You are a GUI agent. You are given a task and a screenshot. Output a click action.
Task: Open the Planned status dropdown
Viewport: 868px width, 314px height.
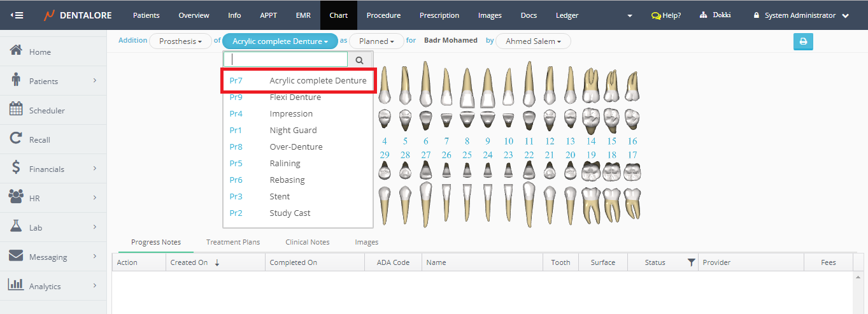376,41
